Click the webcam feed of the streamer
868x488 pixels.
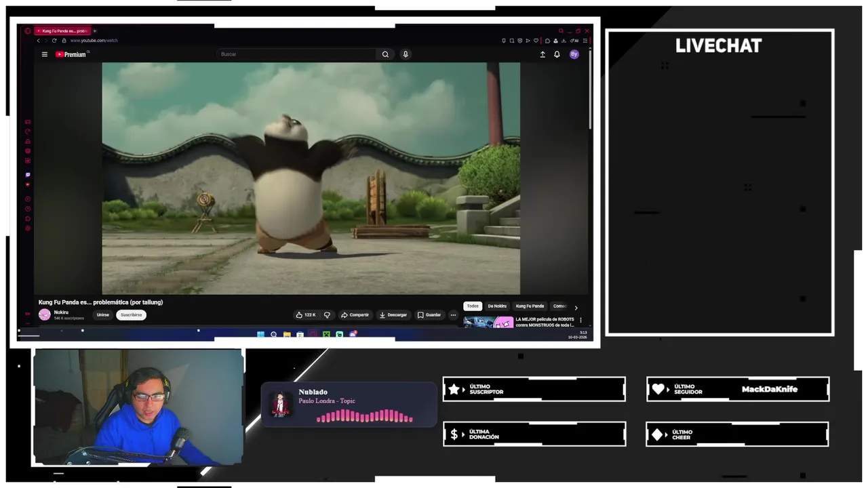click(138, 407)
